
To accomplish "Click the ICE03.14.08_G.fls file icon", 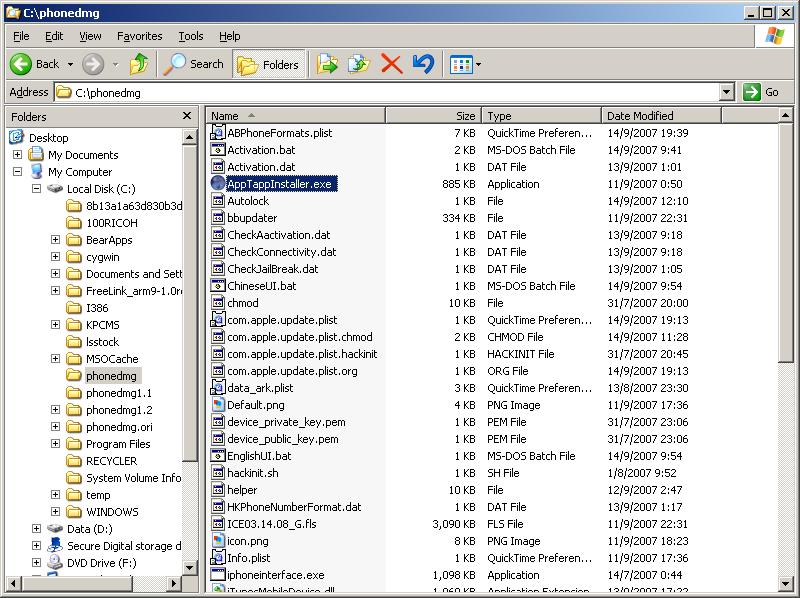I will tap(218, 524).
